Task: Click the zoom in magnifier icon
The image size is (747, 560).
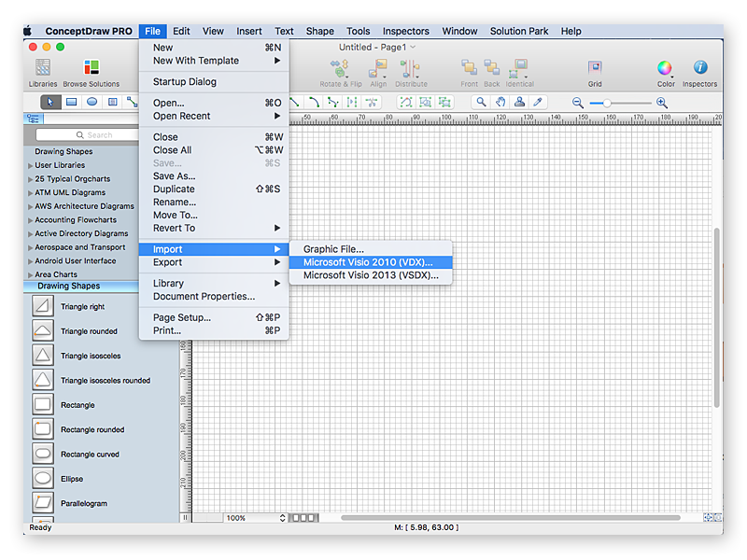Action: [x=662, y=103]
